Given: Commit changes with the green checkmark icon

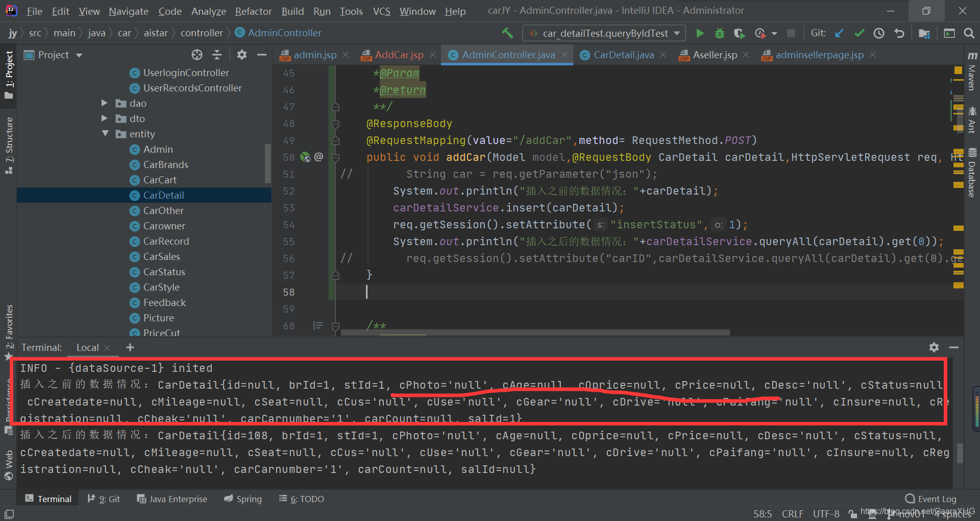Looking at the screenshot, I should (x=859, y=33).
